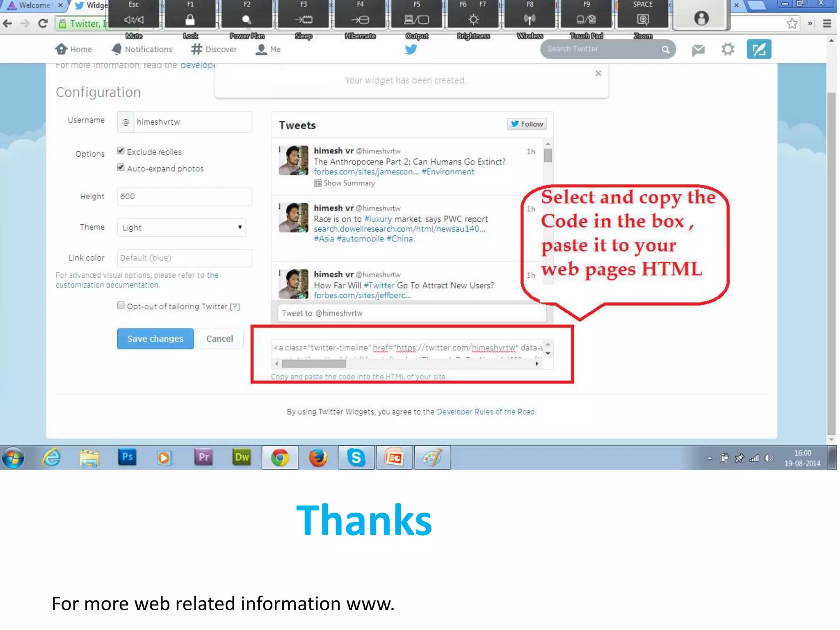Toggle the Exclude replies checkbox
This screenshot has height=630, width=840.
[x=121, y=151]
